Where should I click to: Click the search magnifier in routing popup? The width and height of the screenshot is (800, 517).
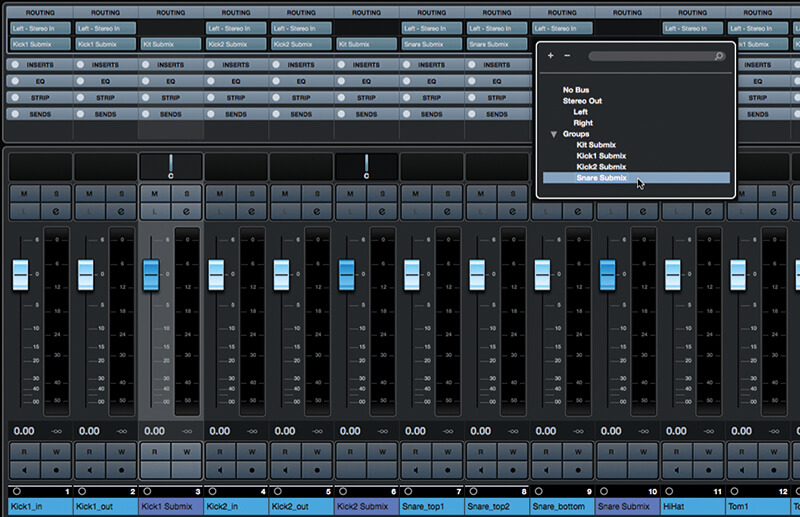(x=718, y=56)
